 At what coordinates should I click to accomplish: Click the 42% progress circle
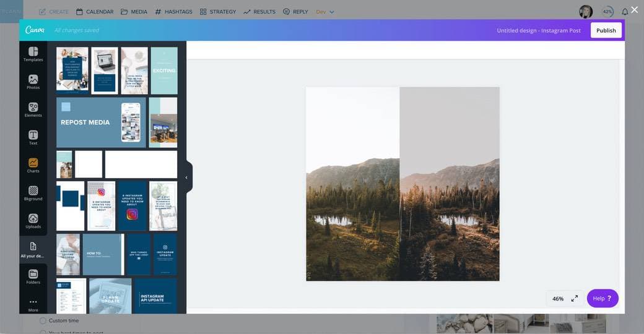pyautogui.click(x=607, y=12)
